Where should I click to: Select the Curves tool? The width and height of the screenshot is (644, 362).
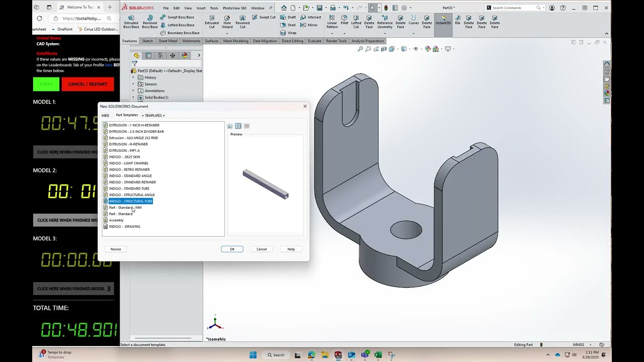[414, 20]
